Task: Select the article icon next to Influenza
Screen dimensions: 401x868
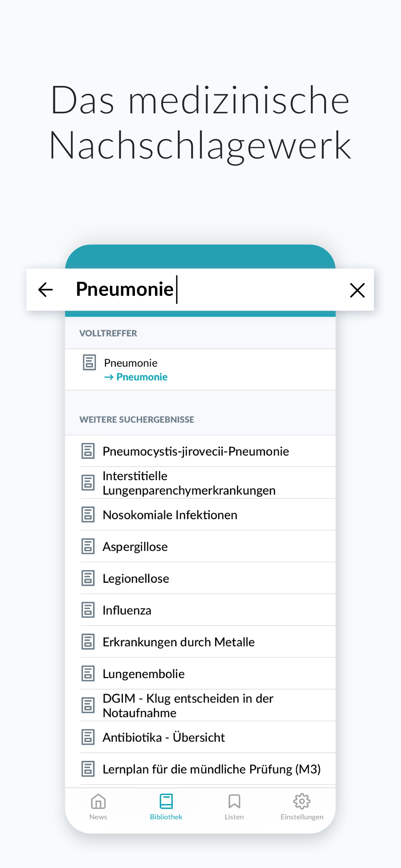Action: click(88, 610)
